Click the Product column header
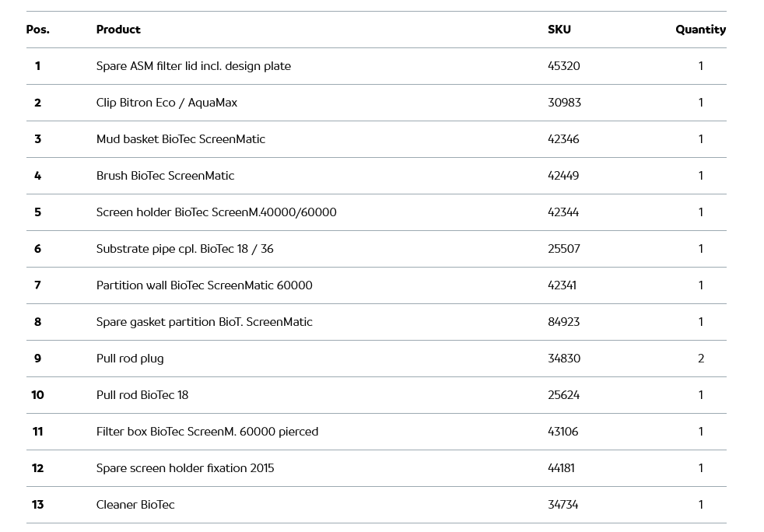 click(x=118, y=30)
